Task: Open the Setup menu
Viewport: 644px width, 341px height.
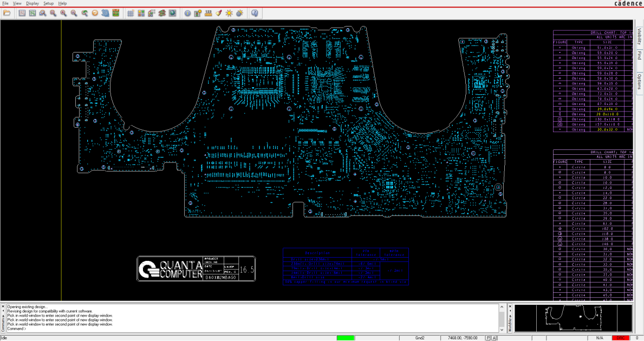Action: 48,3
